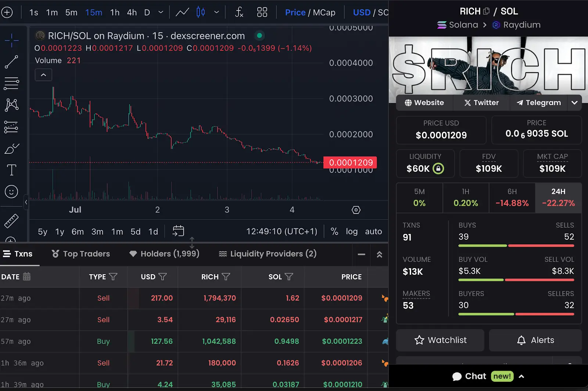Open the indicators fx menu

[x=239, y=12]
